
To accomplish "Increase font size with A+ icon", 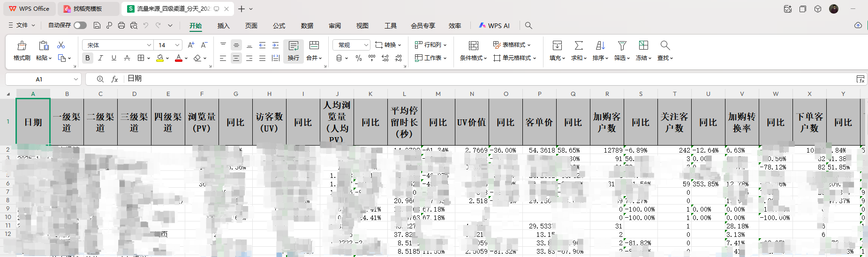I will pyautogui.click(x=191, y=45).
